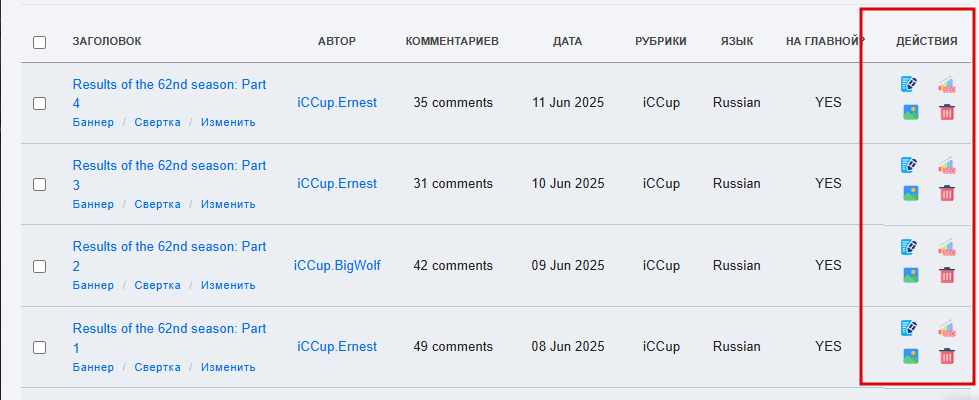This screenshot has width=979, height=400.
Task: Click Свертка link under Part 2
Action: pos(157,285)
